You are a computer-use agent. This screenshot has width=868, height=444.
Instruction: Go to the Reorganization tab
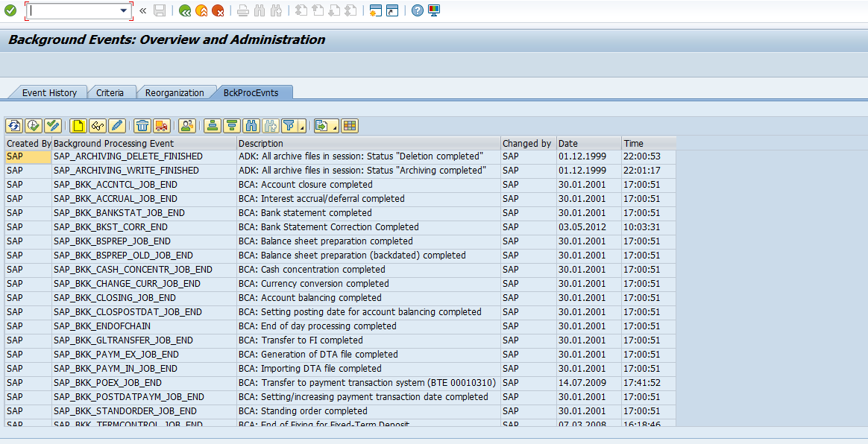[174, 92]
